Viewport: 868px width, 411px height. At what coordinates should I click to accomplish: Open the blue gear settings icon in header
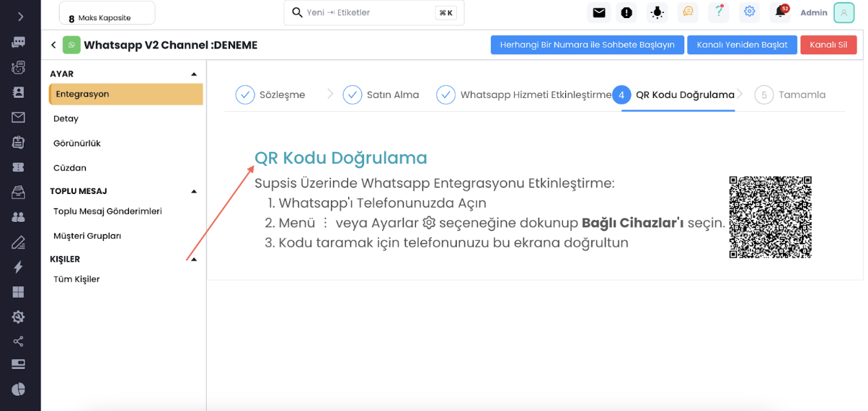point(750,12)
